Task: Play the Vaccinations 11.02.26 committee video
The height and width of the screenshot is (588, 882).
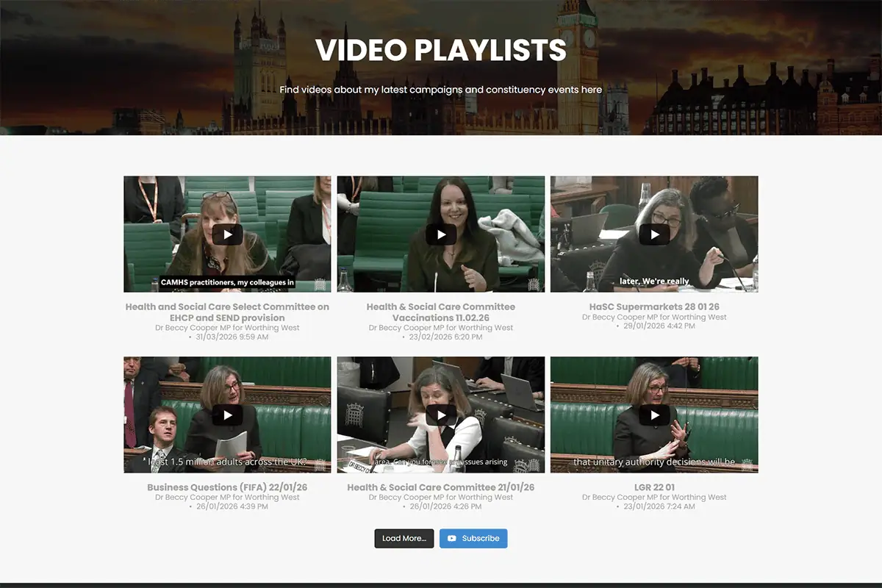Action: point(441,234)
